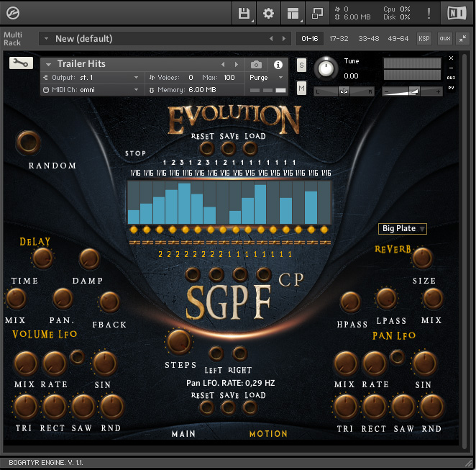Image resolution: width=476 pixels, height=470 pixels.
Task: Click the Native Instruments NI logo
Action: pyautogui.click(x=457, y=13)
